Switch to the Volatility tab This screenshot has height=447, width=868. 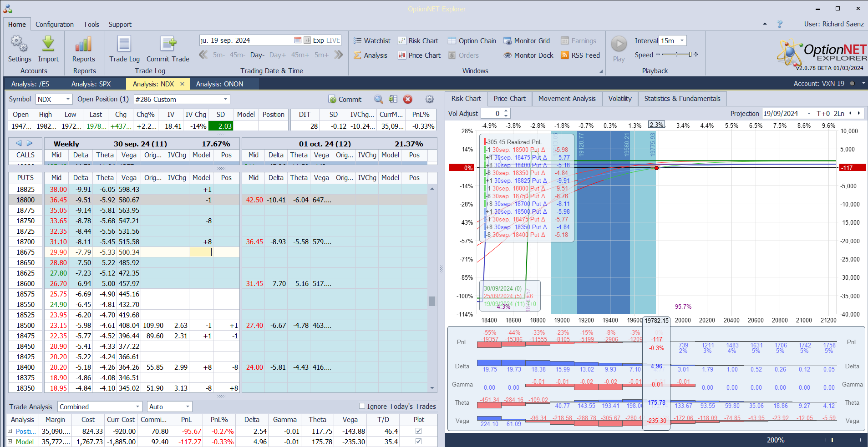coord(620,99)
